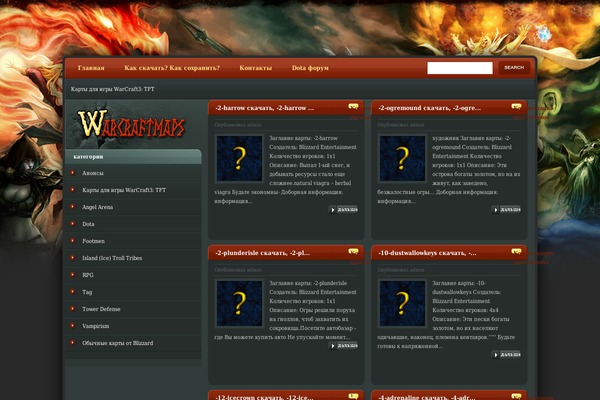Open the Tag category
This screenshot has width=600, height=400.
pyautogui.click(x=87, y=292)
